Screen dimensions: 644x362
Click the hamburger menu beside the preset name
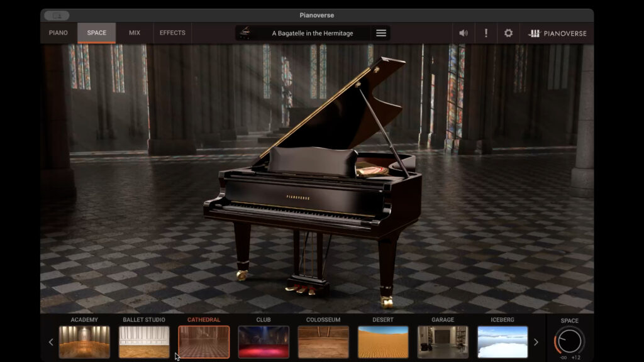(380, 33)
